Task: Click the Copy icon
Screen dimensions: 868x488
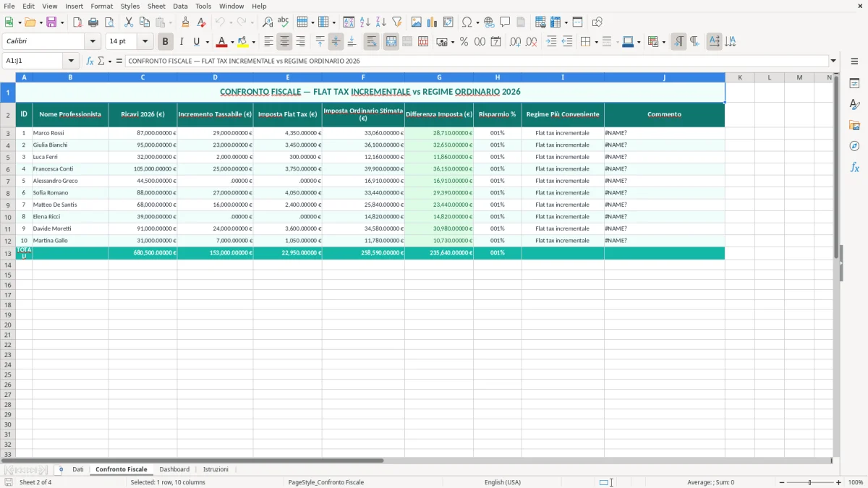Action: (145, 22)
